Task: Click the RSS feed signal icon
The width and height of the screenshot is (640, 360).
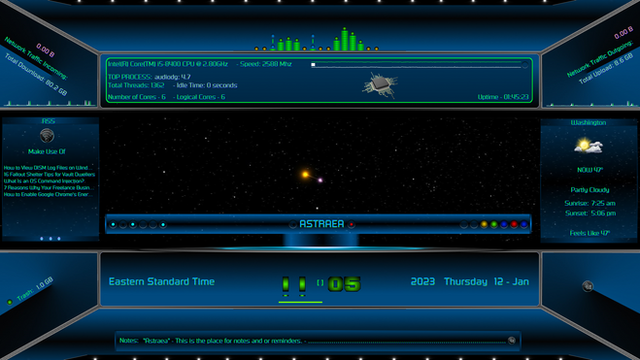Action: click(47, 136)
